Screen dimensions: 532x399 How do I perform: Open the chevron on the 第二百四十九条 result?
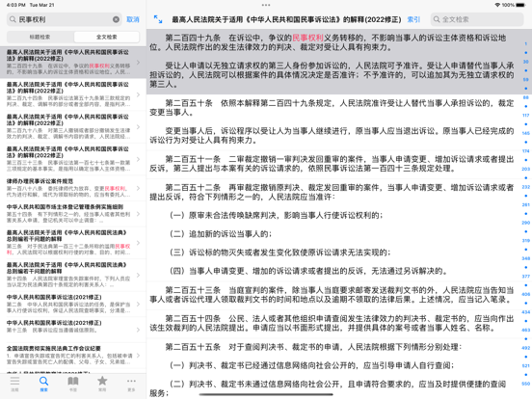point(138,62)
